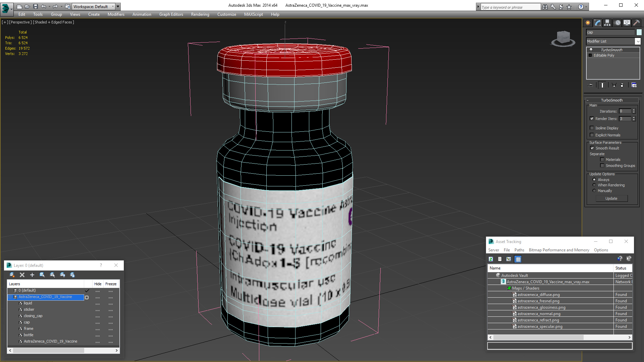
Task: Toggle Smooth Result checkbox
Action: [x=592, y=148]
